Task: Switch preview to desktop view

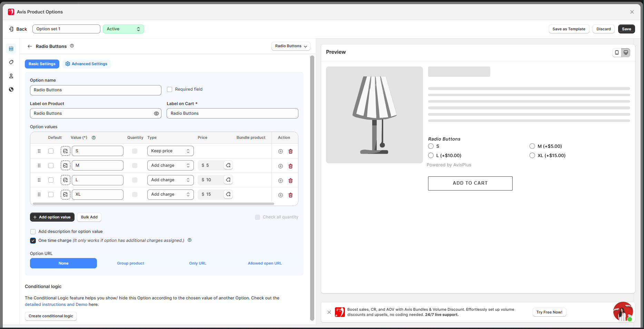Action: pyautogui.click(x=626, y=52)
